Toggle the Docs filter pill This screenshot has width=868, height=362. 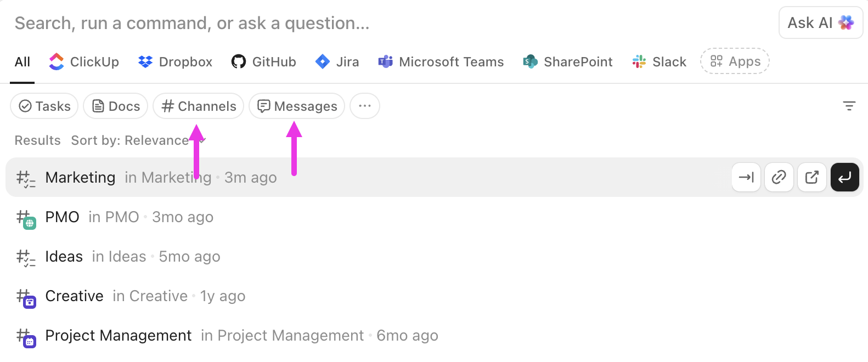[115, 106]
